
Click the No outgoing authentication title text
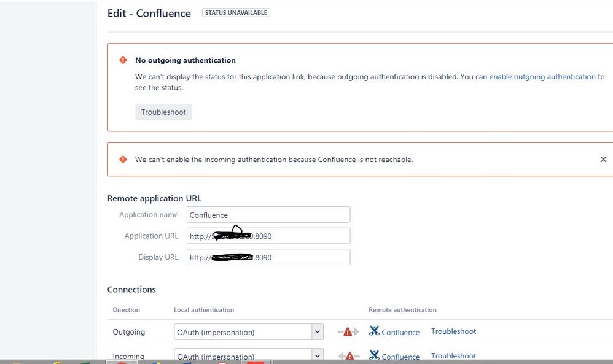(x=185, y=60)
